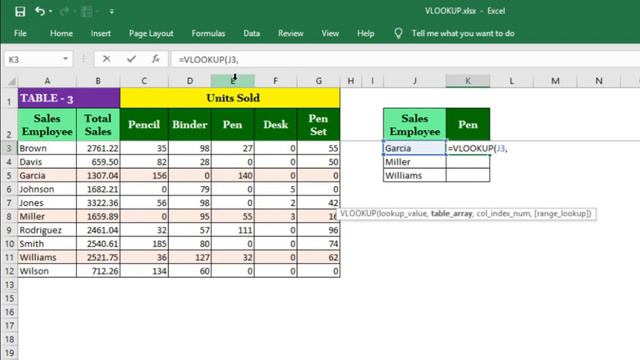Click Miller in the lookup table
The image size is (640, 360).
pos(414,162)
